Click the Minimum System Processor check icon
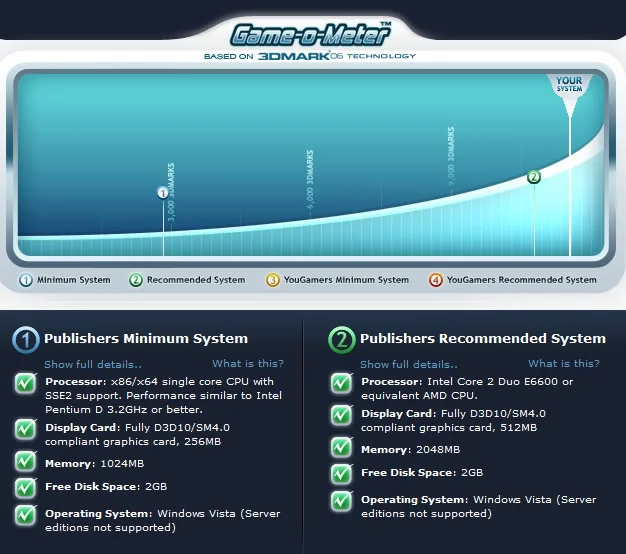Viewport: 626px width, 554px height. pyautogui.click(x=26, y=383)
